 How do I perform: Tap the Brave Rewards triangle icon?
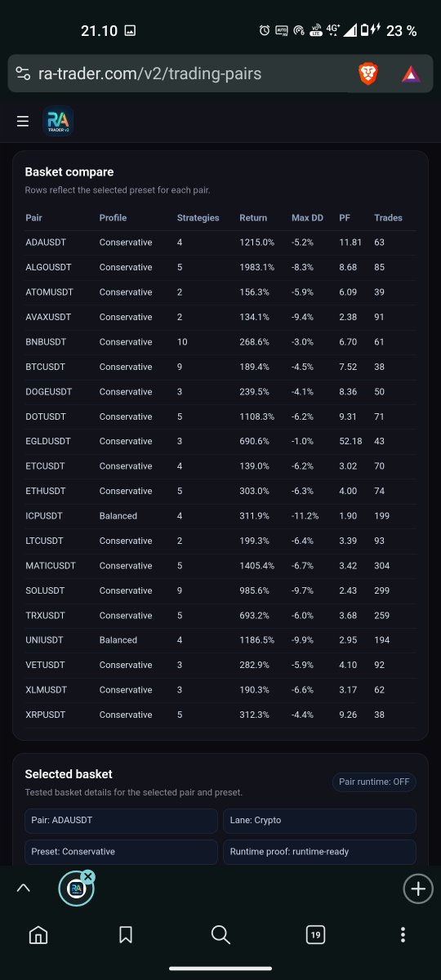(x=410, y=74)
